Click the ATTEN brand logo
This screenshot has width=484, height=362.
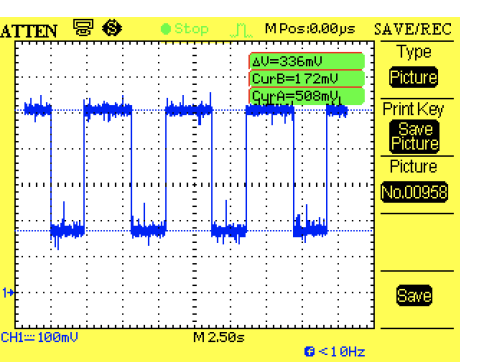point(29,31)
